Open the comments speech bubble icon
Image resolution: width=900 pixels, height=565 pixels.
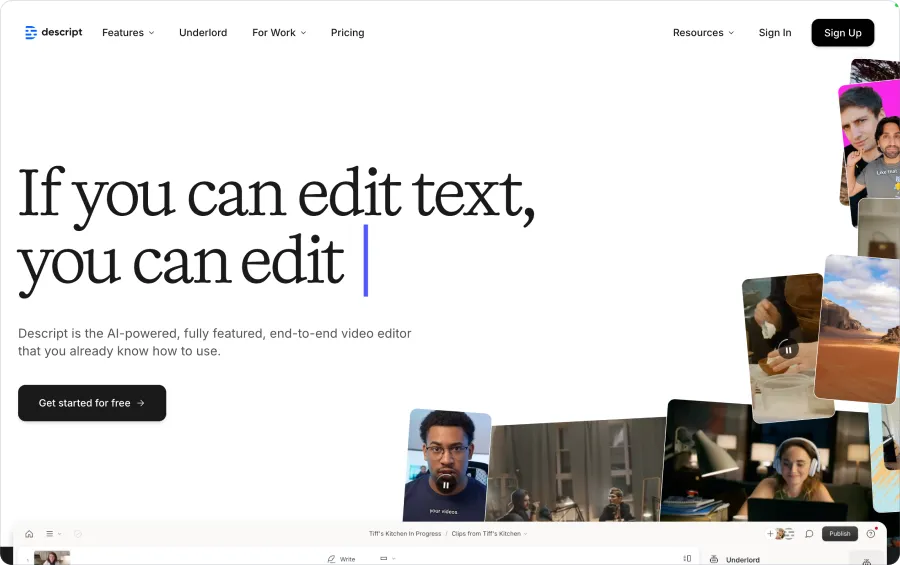click(x=809, y=534)
